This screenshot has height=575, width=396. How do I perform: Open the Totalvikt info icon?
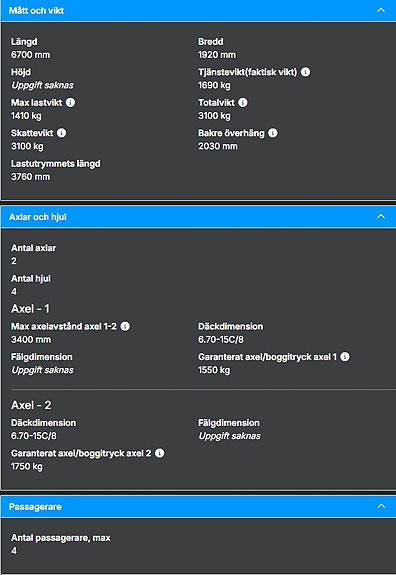pos(243,102)
